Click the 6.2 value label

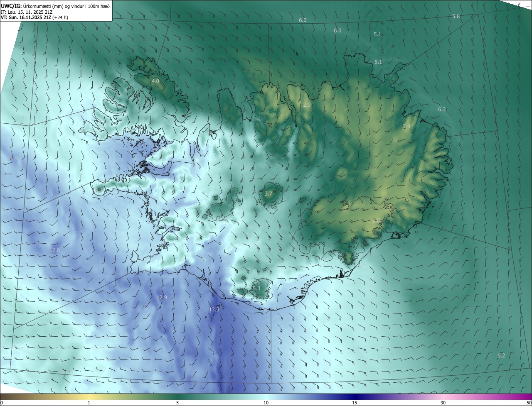pos(501,355)
